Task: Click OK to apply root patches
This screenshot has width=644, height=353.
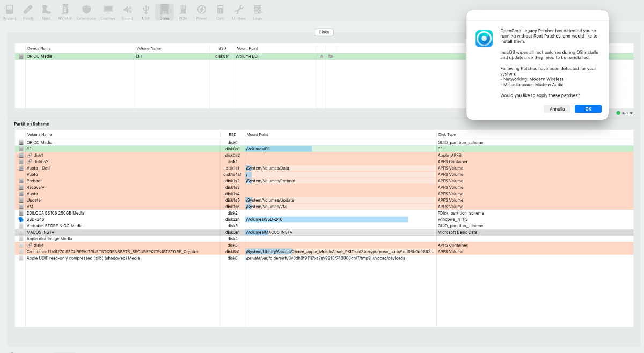Action: click(588, 108)
